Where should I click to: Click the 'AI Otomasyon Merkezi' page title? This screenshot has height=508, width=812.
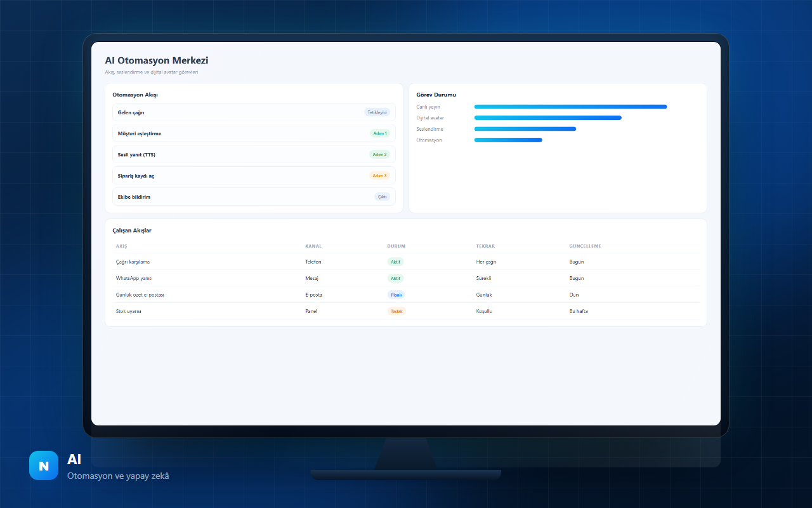pyautogui.click(x=157, y=60)
